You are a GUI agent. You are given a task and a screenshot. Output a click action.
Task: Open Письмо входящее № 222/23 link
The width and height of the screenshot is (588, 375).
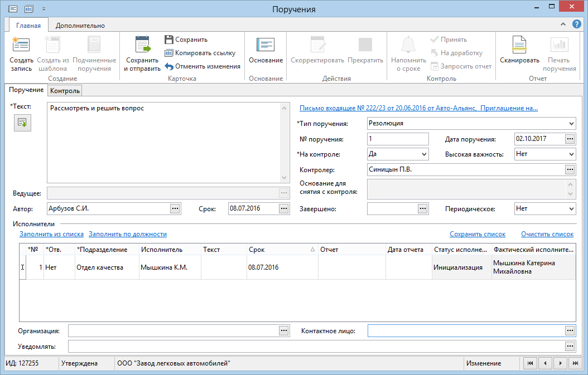tap(418, 108)
